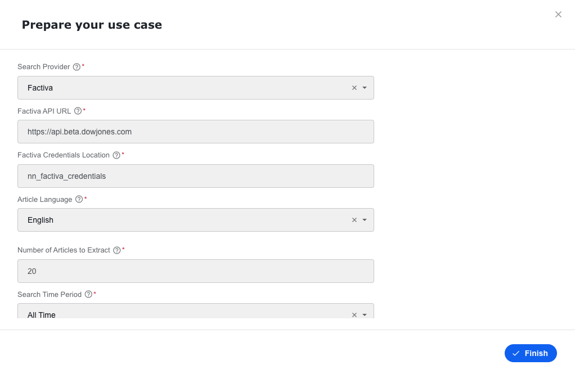This screenshot has height=392, width=575.
Task: Open the Search Time Period dropdown arrow
Action: pyautogui.click(x=365, y=314)
